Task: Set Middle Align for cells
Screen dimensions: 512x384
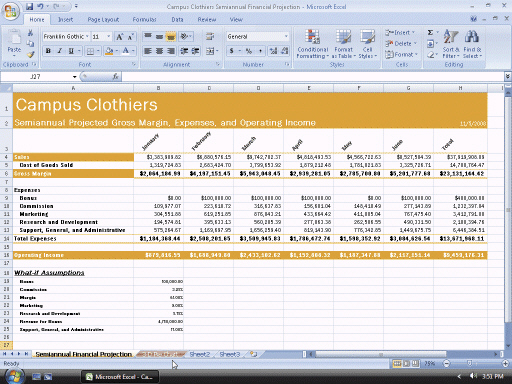Action: [x=159, y=36]
